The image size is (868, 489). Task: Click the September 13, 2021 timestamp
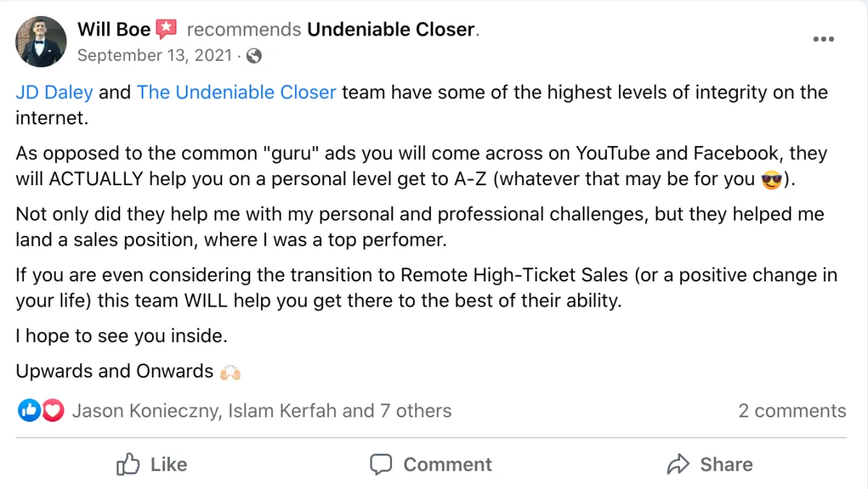click(x=155, y=56)
